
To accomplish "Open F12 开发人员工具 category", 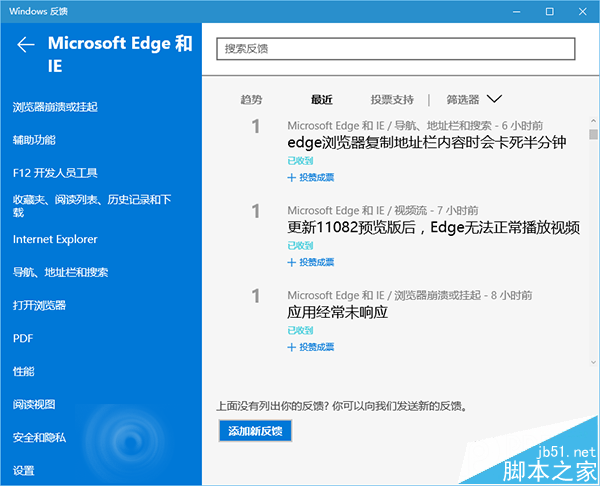I will pos(55,173).
